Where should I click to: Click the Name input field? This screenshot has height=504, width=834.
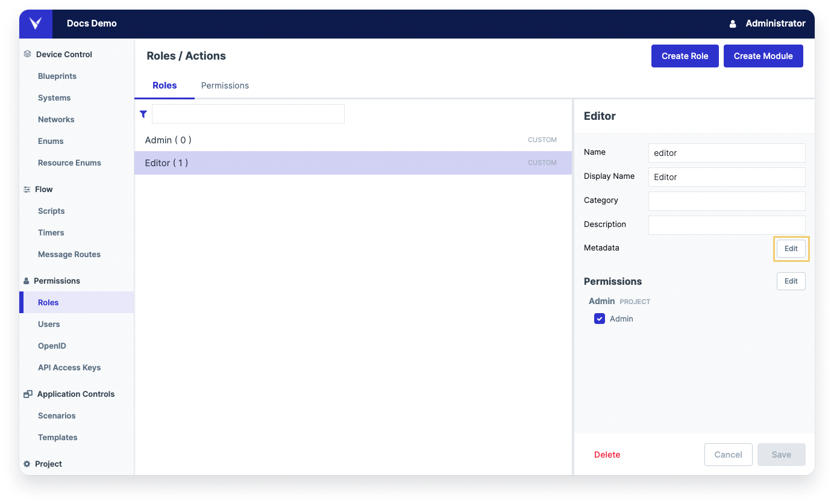tap(727, 153)
